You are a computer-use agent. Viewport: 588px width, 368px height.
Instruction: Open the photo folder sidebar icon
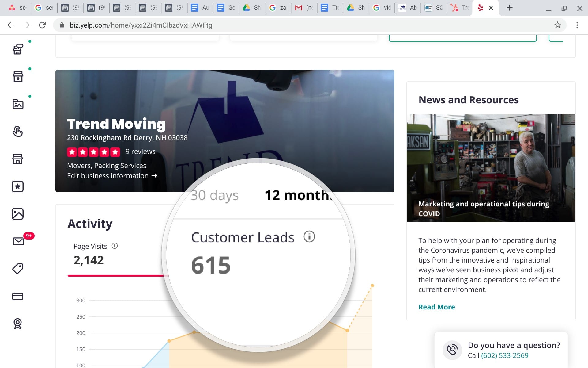18,104
